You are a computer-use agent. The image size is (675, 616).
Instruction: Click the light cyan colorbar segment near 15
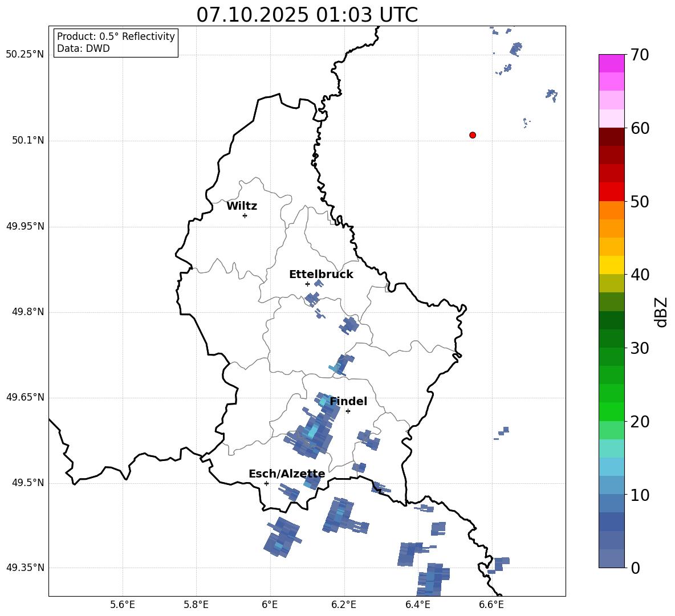tap(612, 448)
